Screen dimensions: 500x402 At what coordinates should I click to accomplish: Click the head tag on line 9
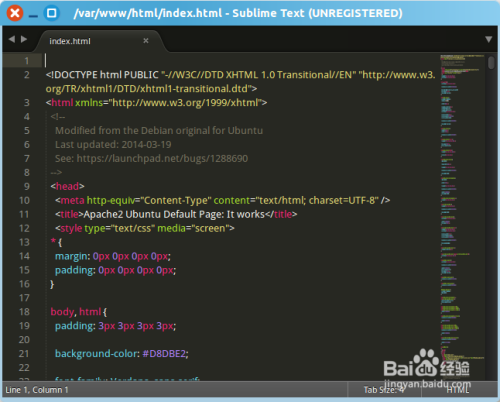[68, 186]
